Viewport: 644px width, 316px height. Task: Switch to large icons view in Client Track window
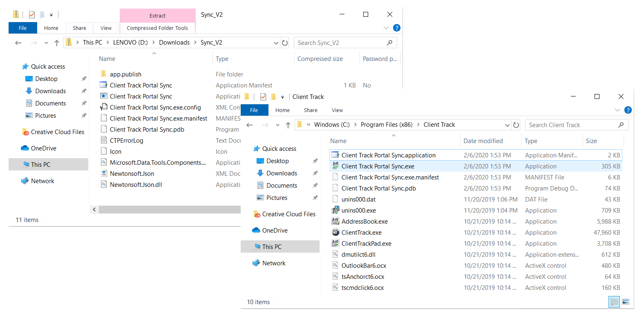(x=626, y=302)
